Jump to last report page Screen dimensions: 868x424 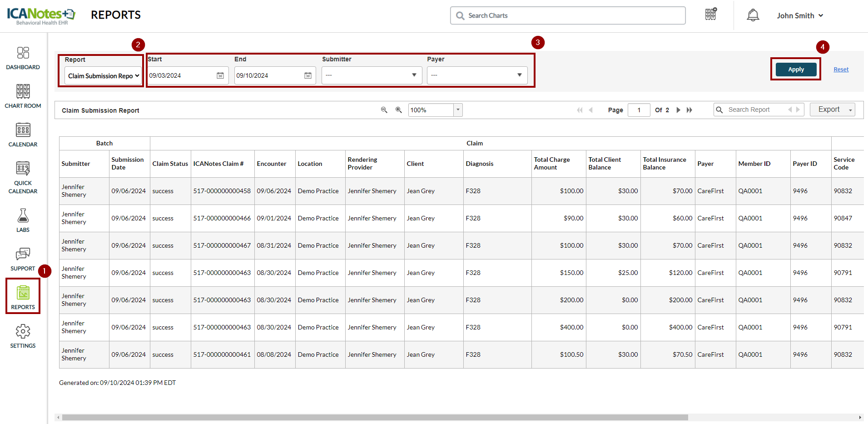coord(689,110)
